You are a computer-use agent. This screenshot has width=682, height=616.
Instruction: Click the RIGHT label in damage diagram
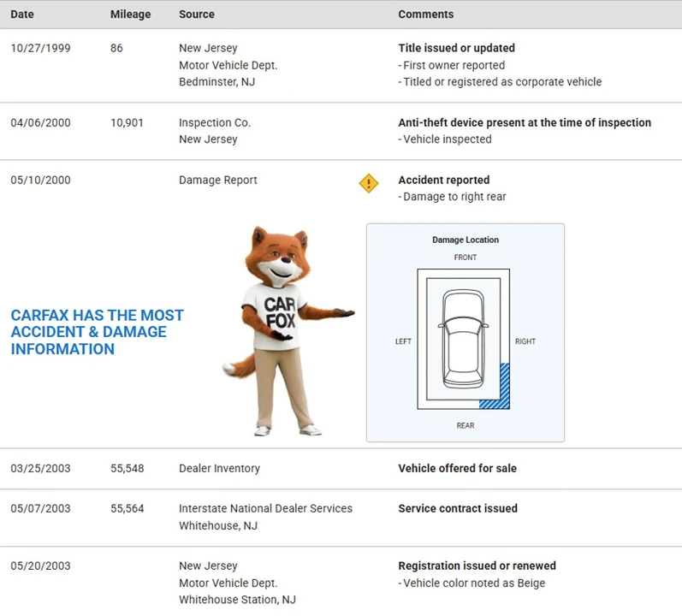[x=525, y=341]
